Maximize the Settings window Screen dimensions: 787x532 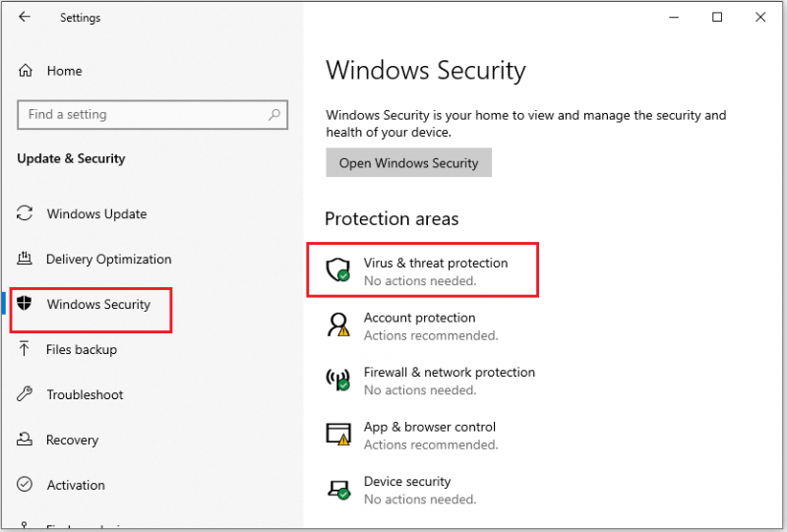pyautogui.click(x=717, y=17)
